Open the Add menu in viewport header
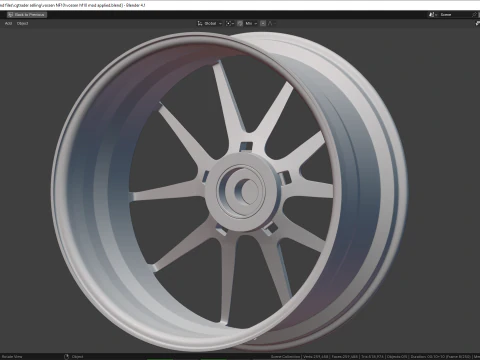This screenshot has height=360, width=480. [x=8, y=23]
